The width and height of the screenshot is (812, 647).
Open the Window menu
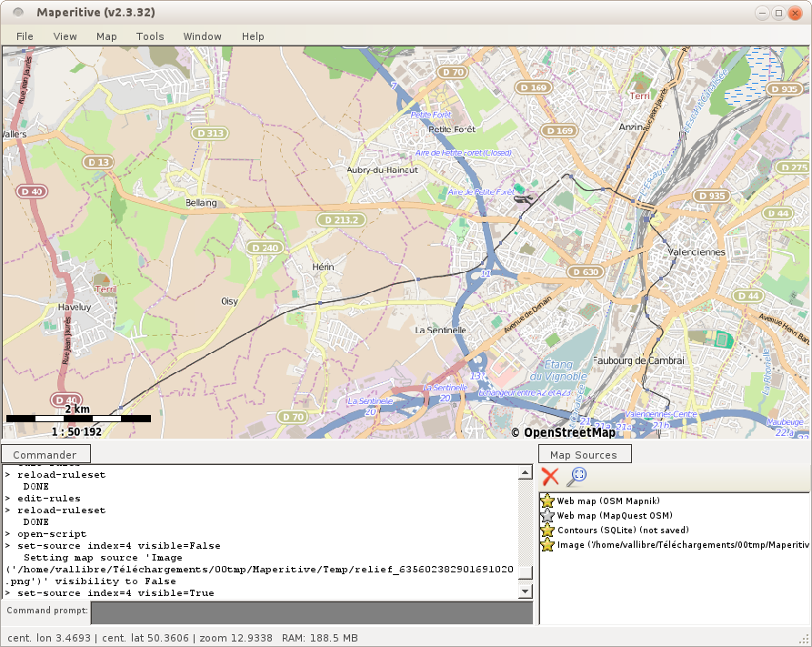pos(202,36)
